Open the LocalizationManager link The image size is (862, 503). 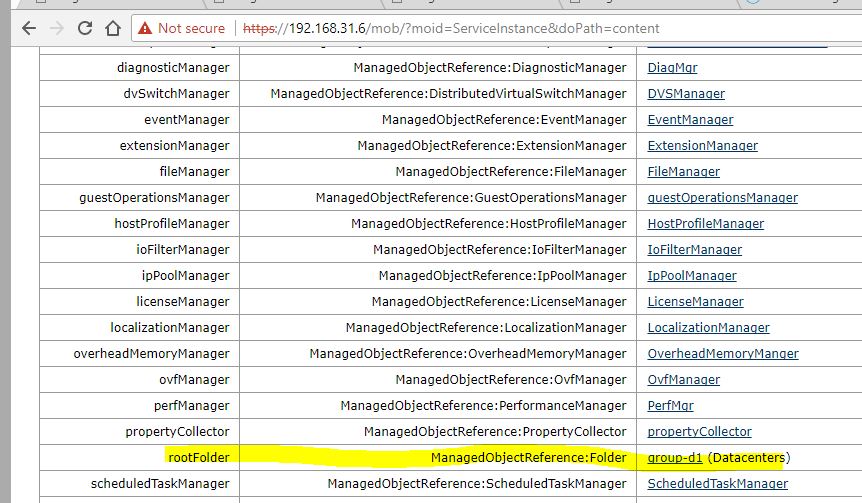point(709,328)
